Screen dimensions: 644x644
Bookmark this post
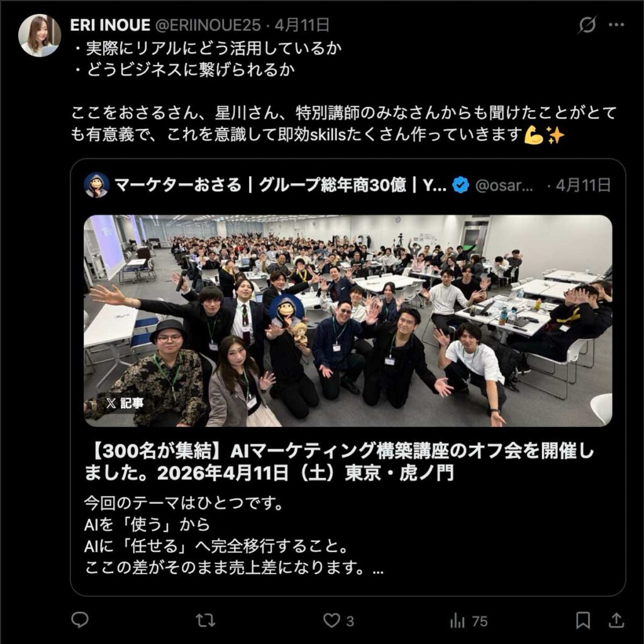[x=583, y=621]
